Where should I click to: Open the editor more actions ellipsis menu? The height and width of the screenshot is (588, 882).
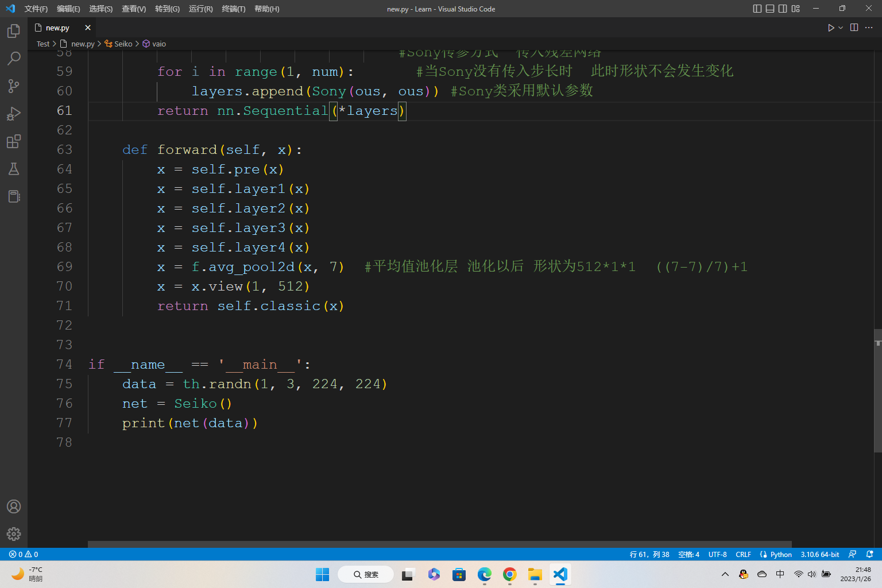[x=868, y=27]
